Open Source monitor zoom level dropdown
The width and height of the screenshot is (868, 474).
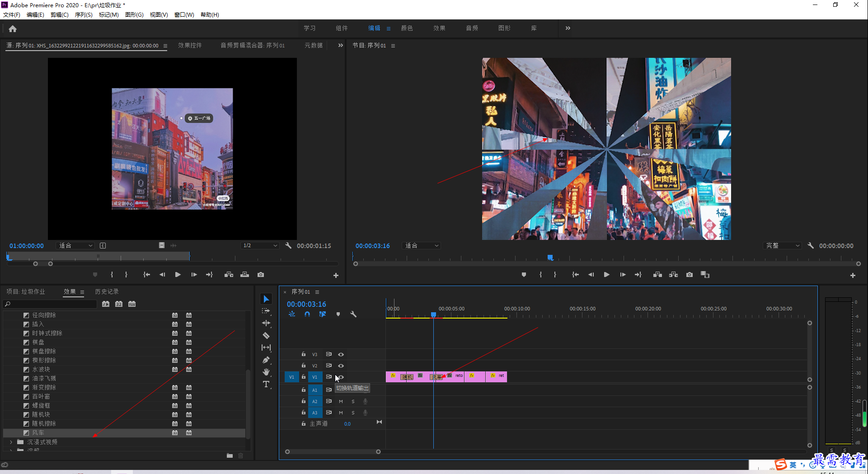[75, 245]
